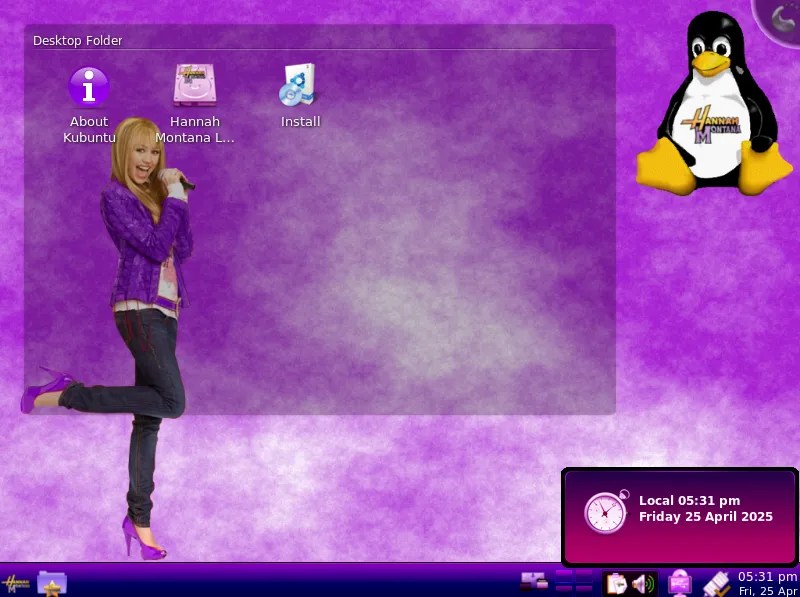The image size is (800, 597).
Task: Open the About Kubuntu desktop icon
Action: pyautogui.click(x=89, y=105)
